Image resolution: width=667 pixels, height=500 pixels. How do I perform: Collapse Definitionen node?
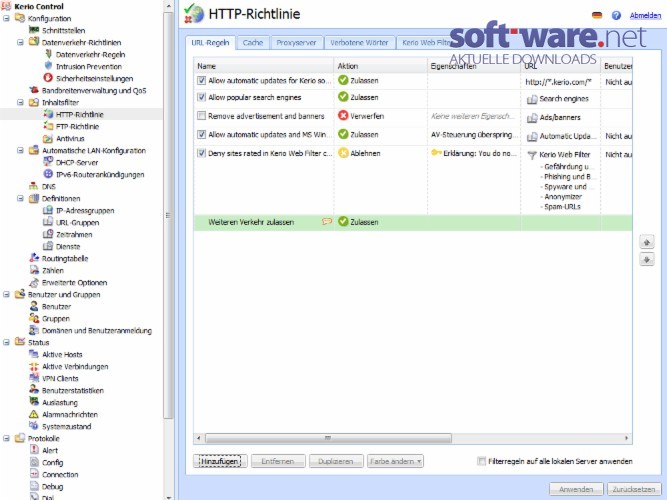point(20,198)
